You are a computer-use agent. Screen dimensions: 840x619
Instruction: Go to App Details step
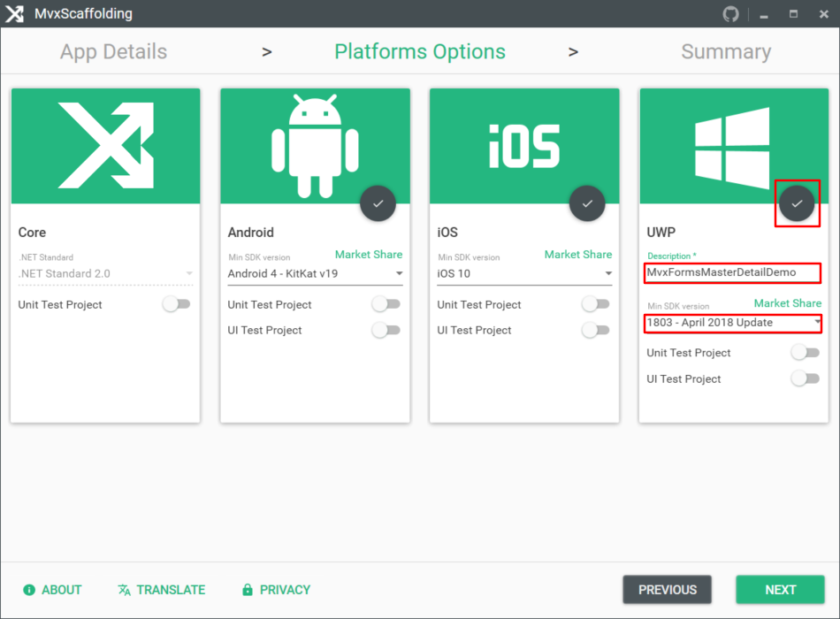(x=113, y=52)
